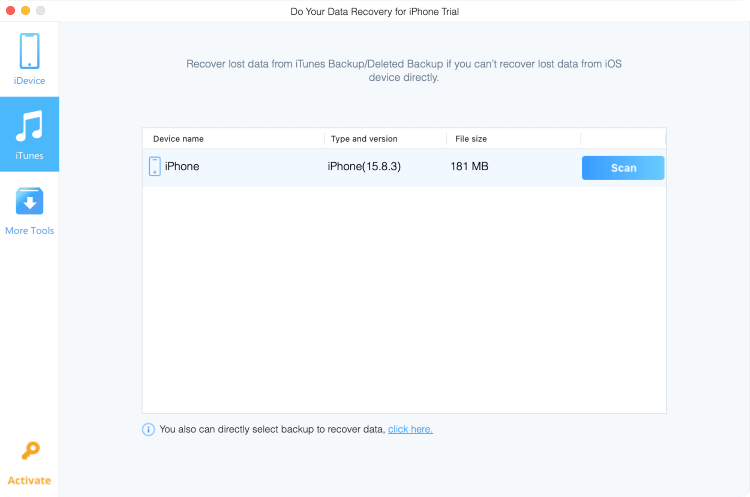This screenshot has height=497, width=750.
Task: Select the iPhone device icon in list
Action: pyautogui.click(x=154, y=166)
